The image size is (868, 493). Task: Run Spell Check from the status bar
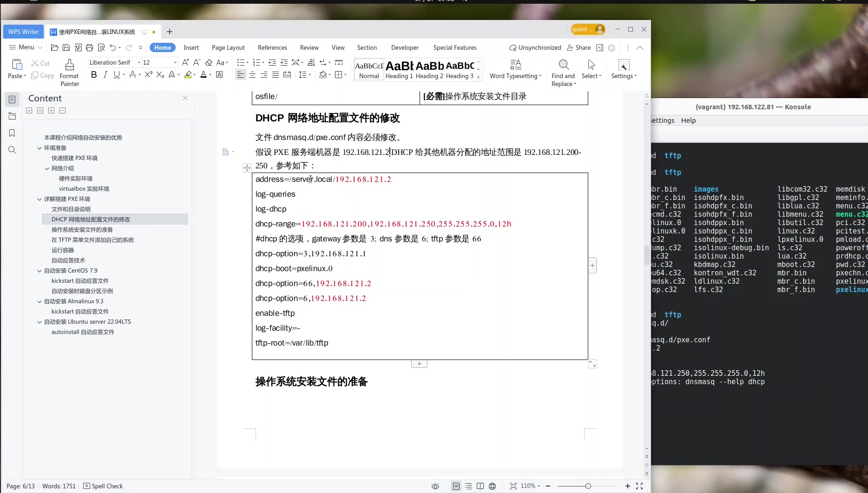pyautogui.click(x=103, y=486)
